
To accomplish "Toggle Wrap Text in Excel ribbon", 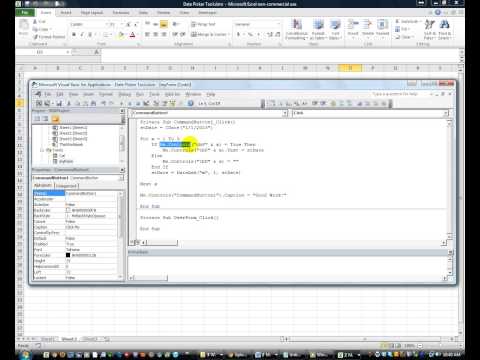I will 203,24.
